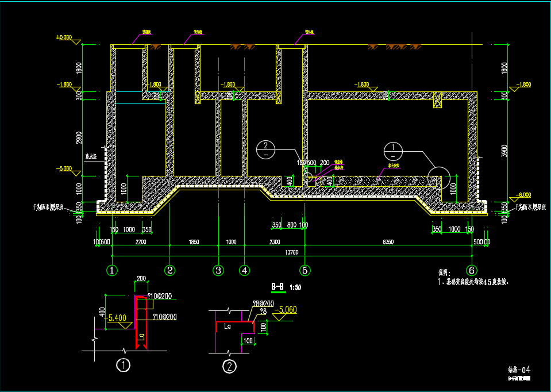The width and height of the screenshot is (551, 392).
Task: Select the 400 height dimension in detail 1
Action: tap(102, 313)
